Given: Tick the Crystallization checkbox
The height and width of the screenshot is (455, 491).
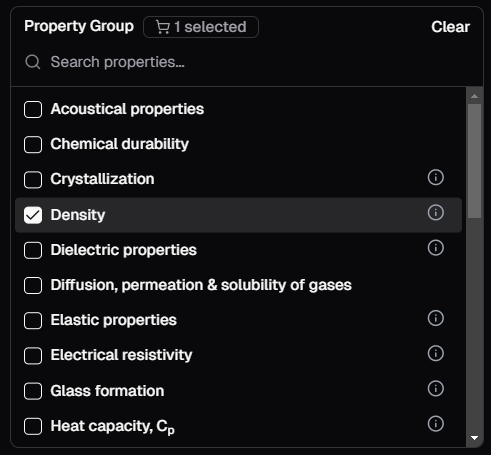Looking at the screenshot, I should pos(33,180).
